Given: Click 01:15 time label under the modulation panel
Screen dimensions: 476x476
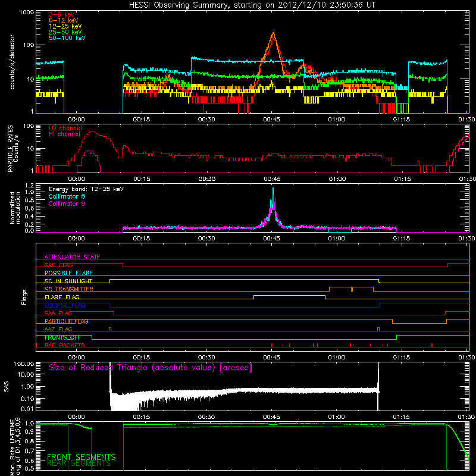Looking at the screenshot, I should coord(402,239).
